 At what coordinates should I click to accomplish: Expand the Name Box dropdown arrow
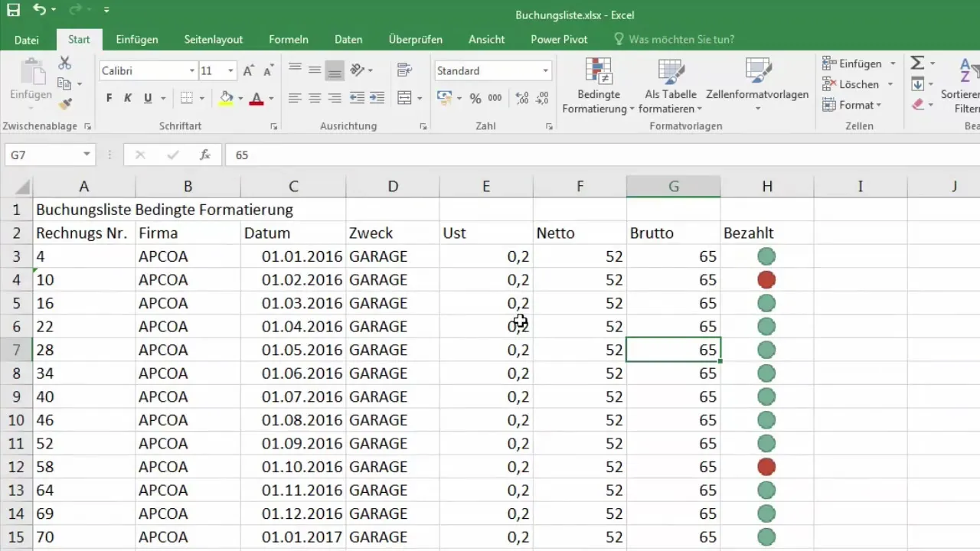pyautogui.click(x=87, y=155)
